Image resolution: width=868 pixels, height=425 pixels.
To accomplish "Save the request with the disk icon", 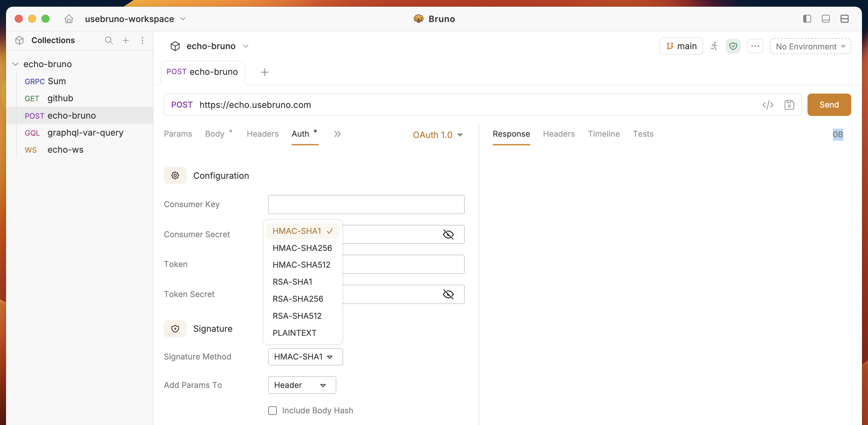I will 789,105.
